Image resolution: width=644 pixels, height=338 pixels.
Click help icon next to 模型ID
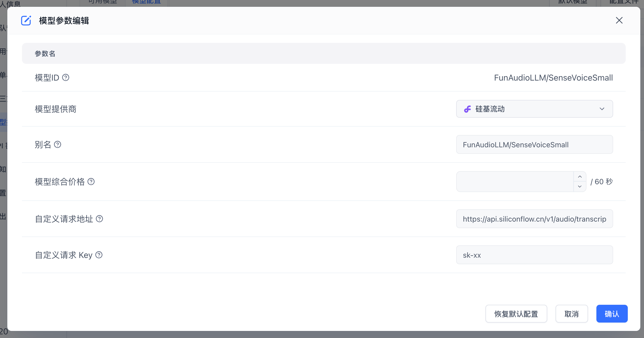(66, 77)
